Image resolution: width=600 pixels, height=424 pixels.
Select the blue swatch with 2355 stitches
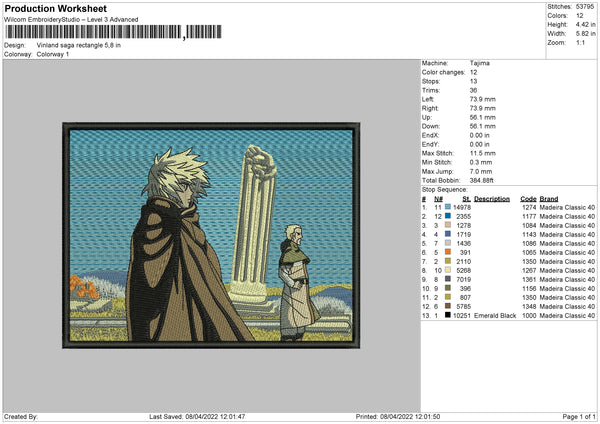pos(448,216)
